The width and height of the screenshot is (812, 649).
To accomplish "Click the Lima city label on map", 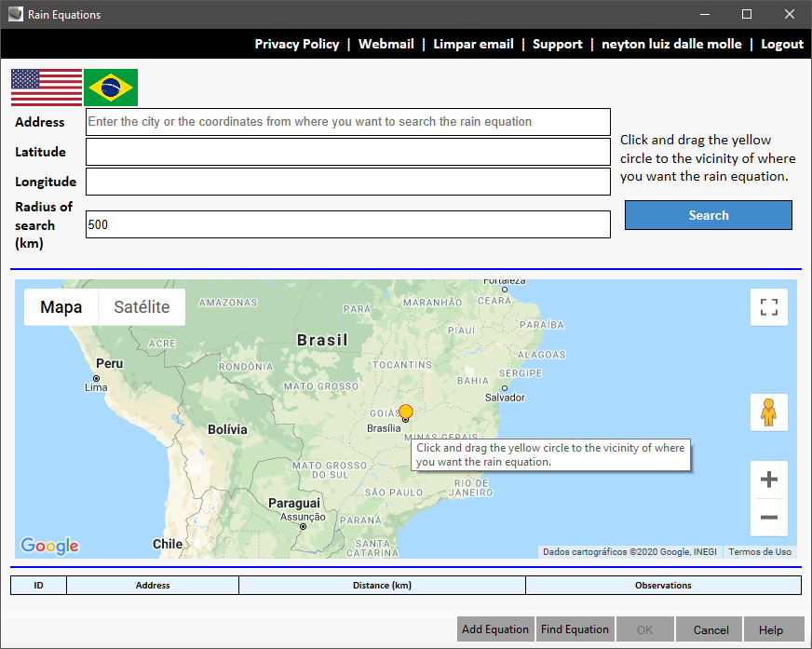I will (96, 387).
